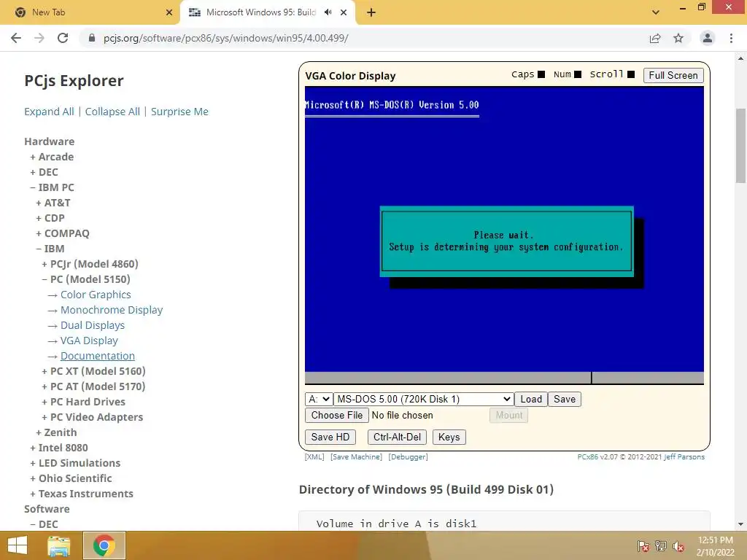Click the browser forward arrow
Screen dimensions: 747x560
click(x=39, y=38)
